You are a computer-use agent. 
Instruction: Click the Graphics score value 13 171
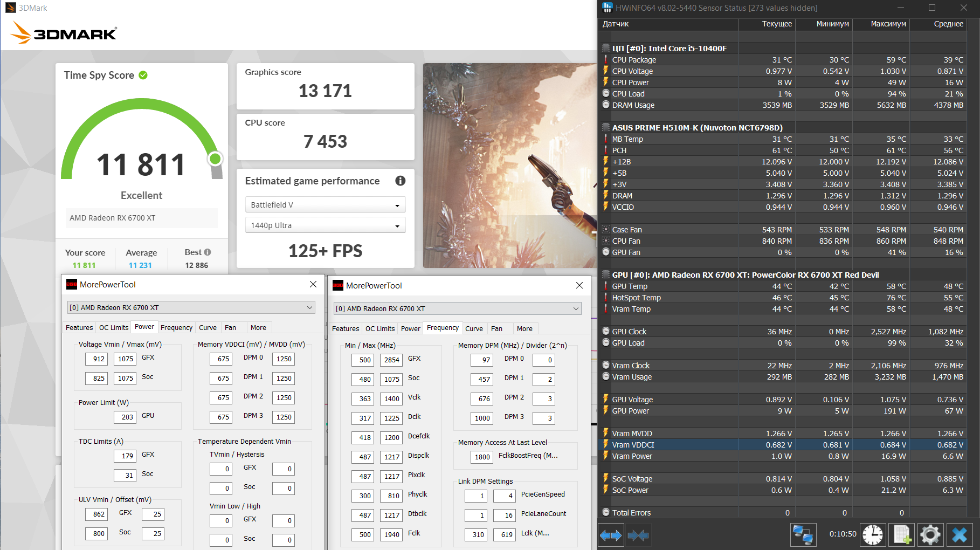point(325,91)
